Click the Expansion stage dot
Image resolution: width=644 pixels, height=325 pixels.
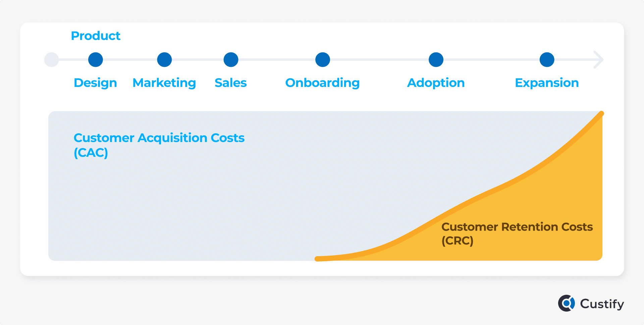[547, 60]
